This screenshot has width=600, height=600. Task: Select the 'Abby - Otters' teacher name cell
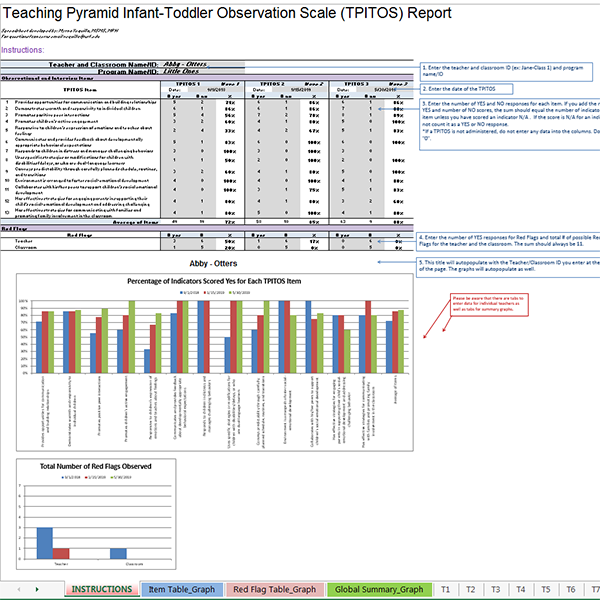(202, 64)
